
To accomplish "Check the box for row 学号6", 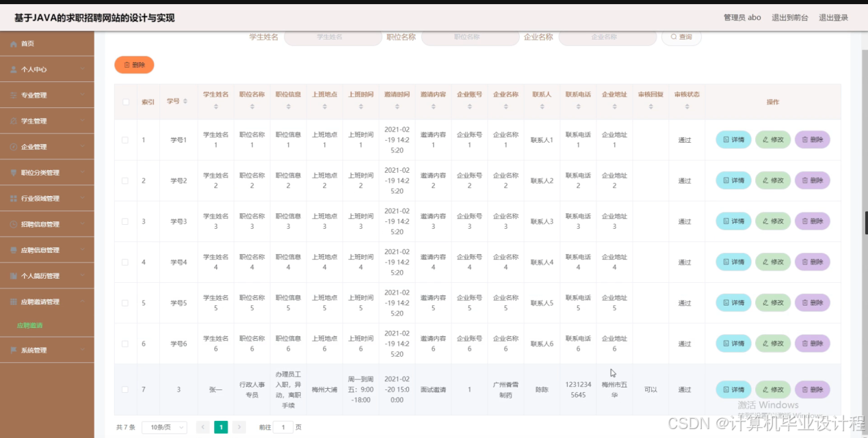I will [125, 344].
